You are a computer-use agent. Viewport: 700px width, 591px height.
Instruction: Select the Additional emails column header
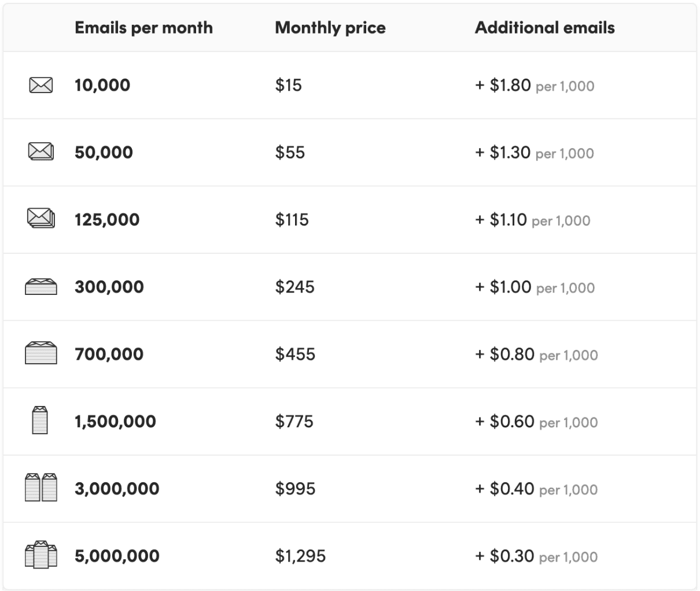click(545, 28)
